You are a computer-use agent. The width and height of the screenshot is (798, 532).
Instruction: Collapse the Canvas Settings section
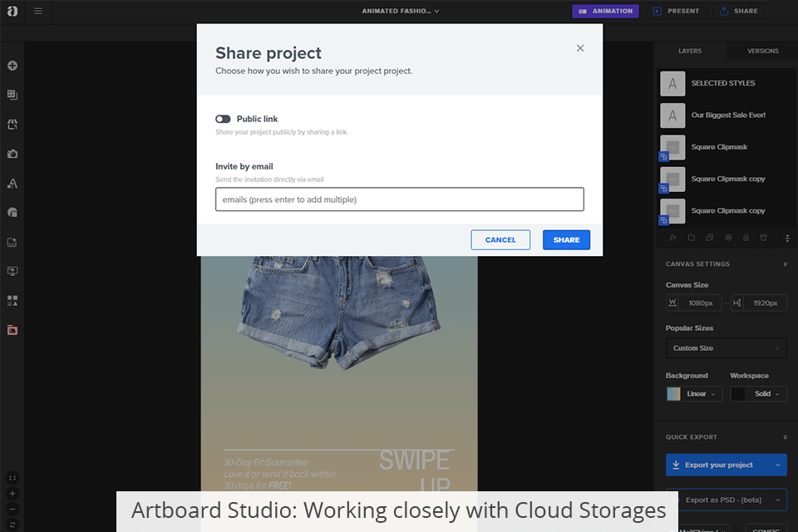tap(786, 264)
